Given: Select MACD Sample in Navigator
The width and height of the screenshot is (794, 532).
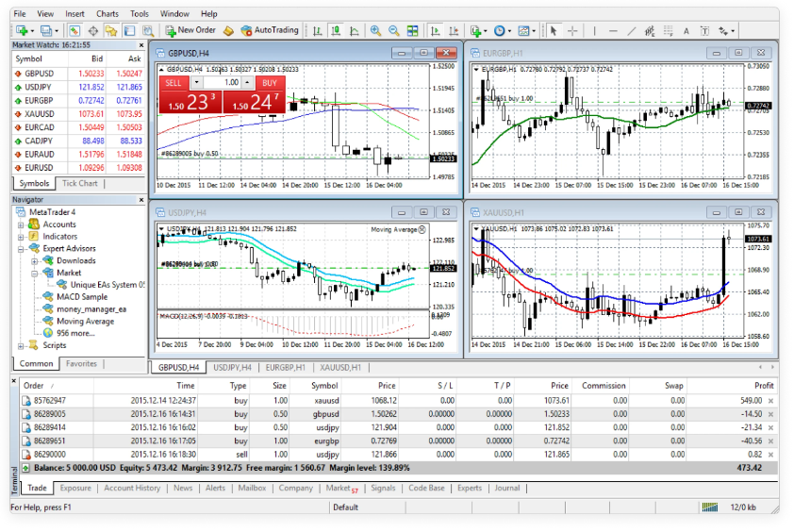Looking at the screenshot, I should [x=82, y=297].
